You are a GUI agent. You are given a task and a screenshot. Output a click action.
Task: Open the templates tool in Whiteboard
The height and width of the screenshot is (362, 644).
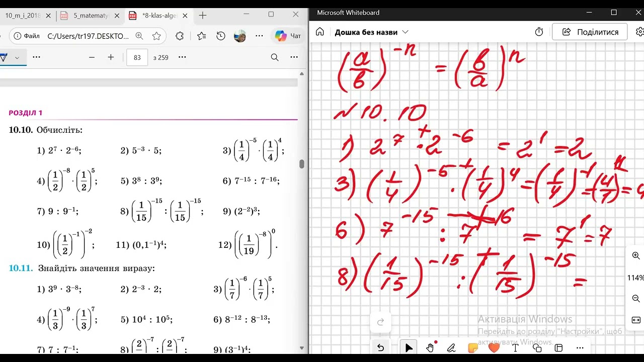point(558,347)
